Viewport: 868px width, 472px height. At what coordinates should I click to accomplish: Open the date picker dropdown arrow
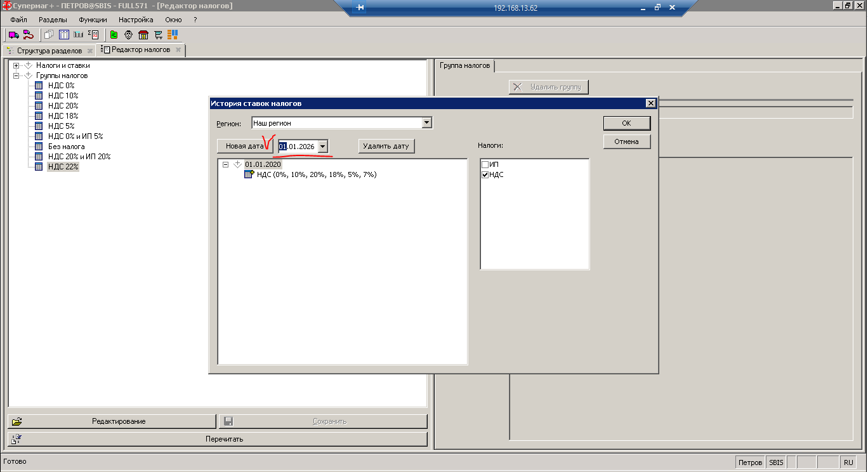click(x=323, y=147)
